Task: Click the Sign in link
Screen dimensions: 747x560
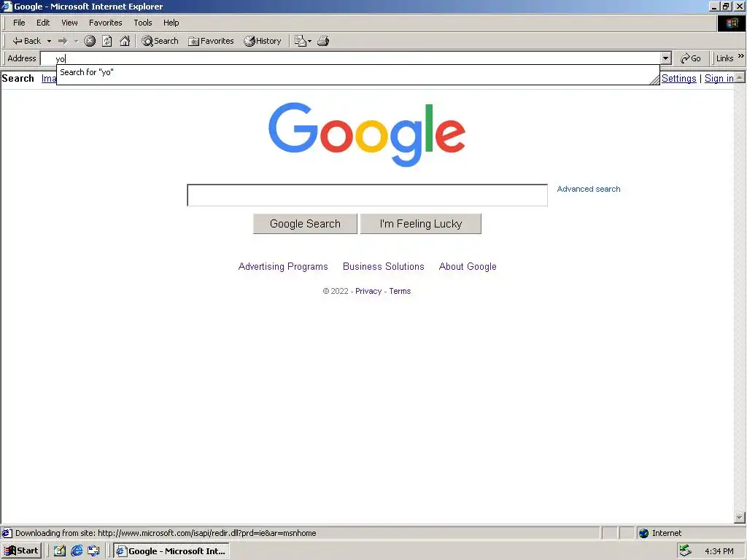Action: click(x=719, y=79)
